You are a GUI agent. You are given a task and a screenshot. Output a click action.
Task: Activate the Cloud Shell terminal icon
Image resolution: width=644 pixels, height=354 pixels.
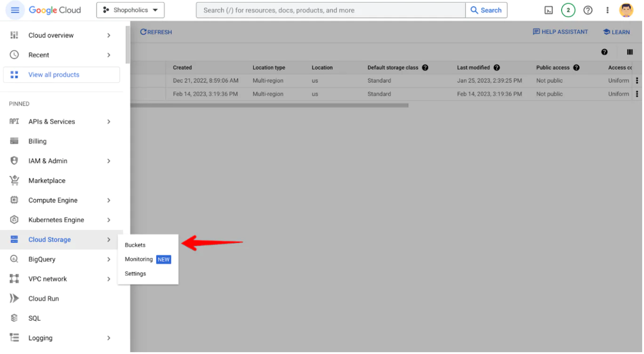[x=547, y=9]
